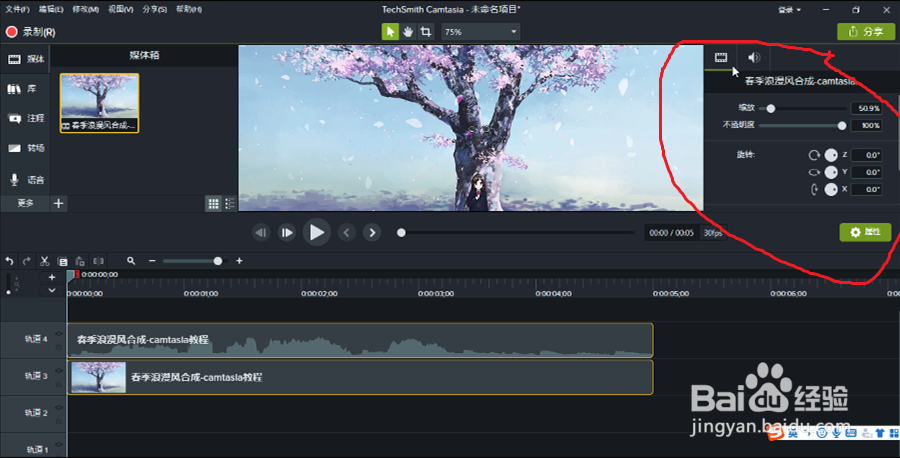Click the Z rotation degree field
This screenshot has width=900, height=458.
pos(867,155)
